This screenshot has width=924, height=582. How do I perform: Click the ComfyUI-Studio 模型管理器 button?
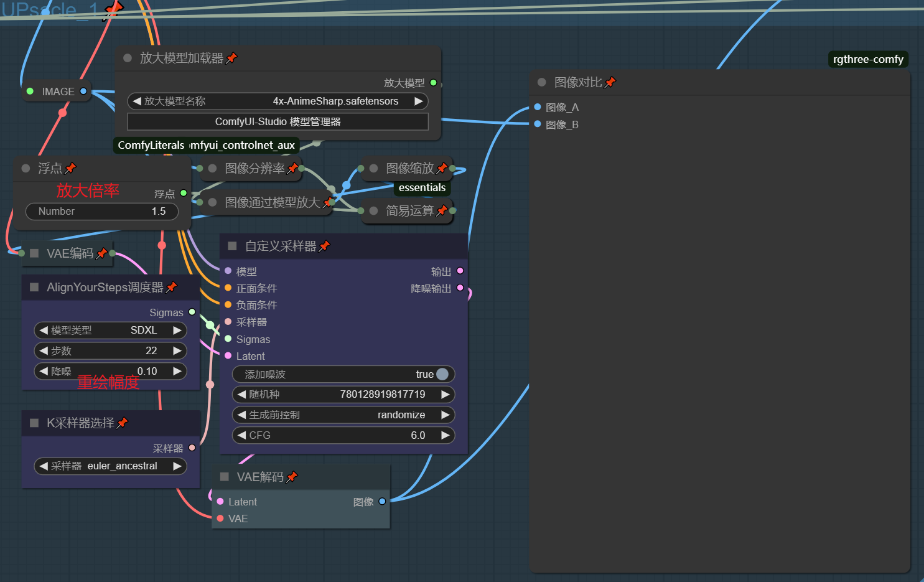[x=278, y=121]
